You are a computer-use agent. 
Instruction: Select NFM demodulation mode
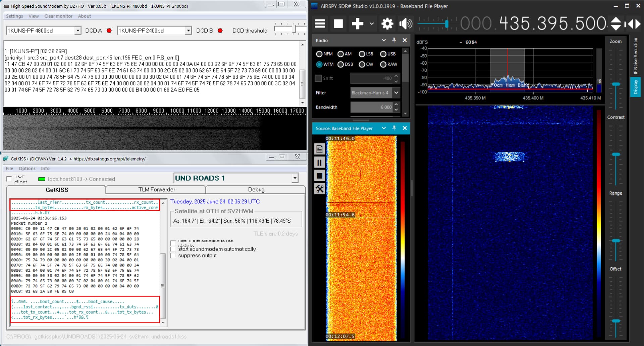(x=324, y=54)
